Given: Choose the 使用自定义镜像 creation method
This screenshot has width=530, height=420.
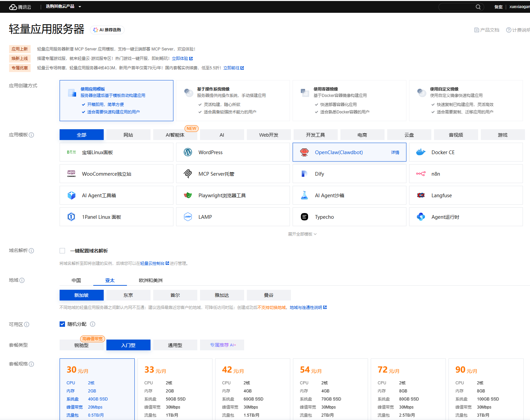Looking at the screenshot, I should tap(466, 101).
